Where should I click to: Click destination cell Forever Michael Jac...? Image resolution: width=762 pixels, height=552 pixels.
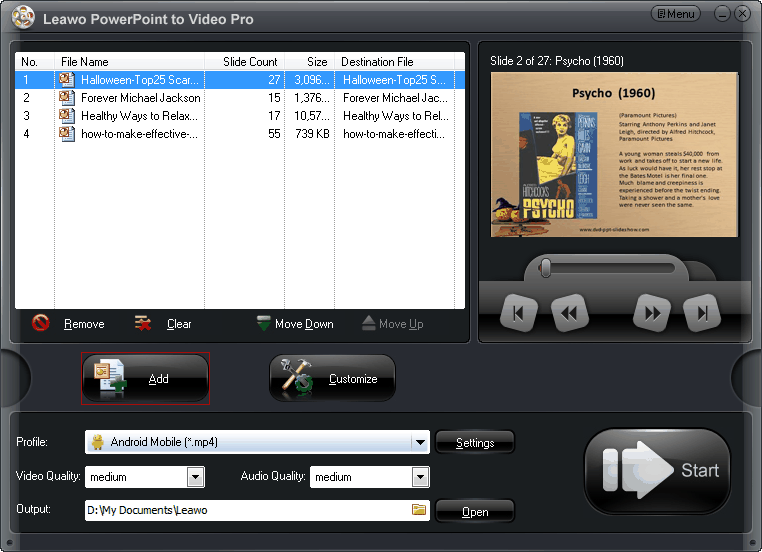click(x=395, y=98)
